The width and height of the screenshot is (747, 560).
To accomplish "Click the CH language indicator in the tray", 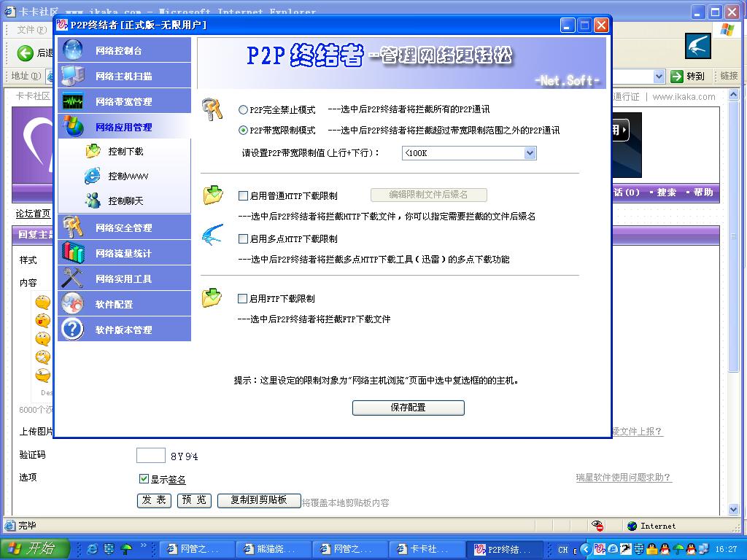I will [562, 550].
